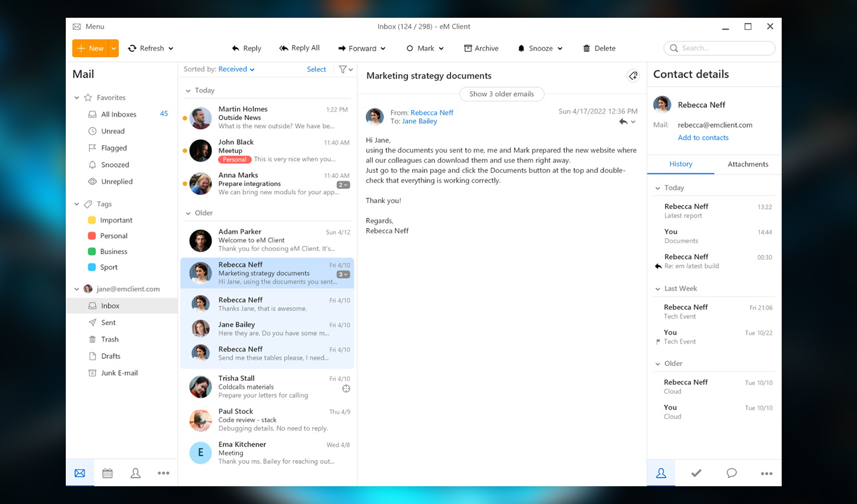The width and height of the screenshot is (857, 504).
Task: Click the Add to contacts link
Action: pos(703,137)
